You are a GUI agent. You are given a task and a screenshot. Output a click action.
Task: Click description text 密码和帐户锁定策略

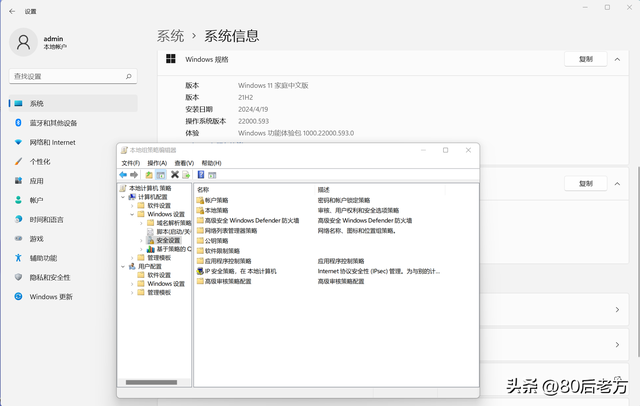click(344, 200)
